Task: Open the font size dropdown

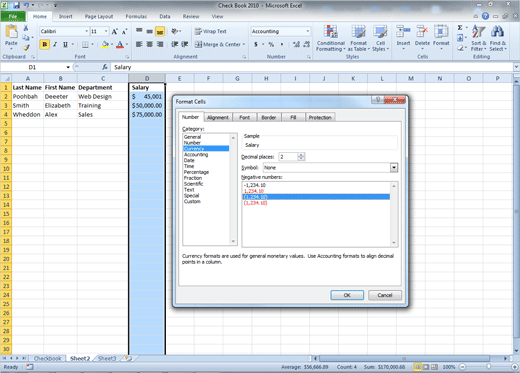Action: 106,31
